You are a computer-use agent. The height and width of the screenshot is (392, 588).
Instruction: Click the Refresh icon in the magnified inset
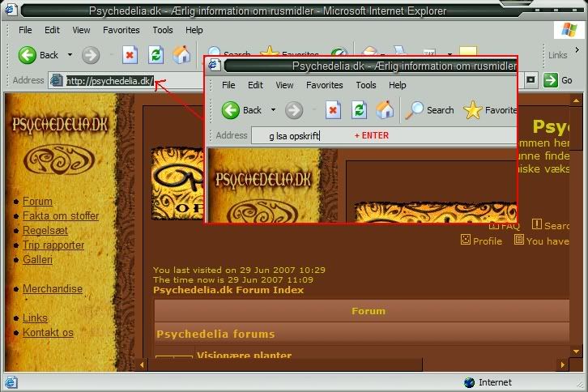click(359, 110)
